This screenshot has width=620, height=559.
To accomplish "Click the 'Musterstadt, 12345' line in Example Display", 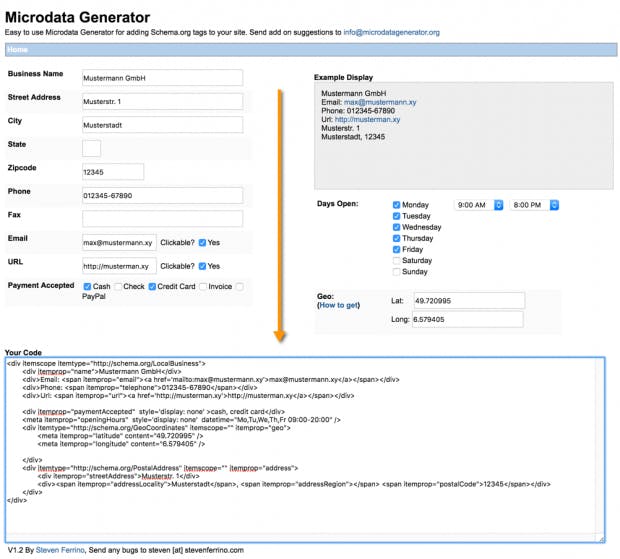I will 353,137.
